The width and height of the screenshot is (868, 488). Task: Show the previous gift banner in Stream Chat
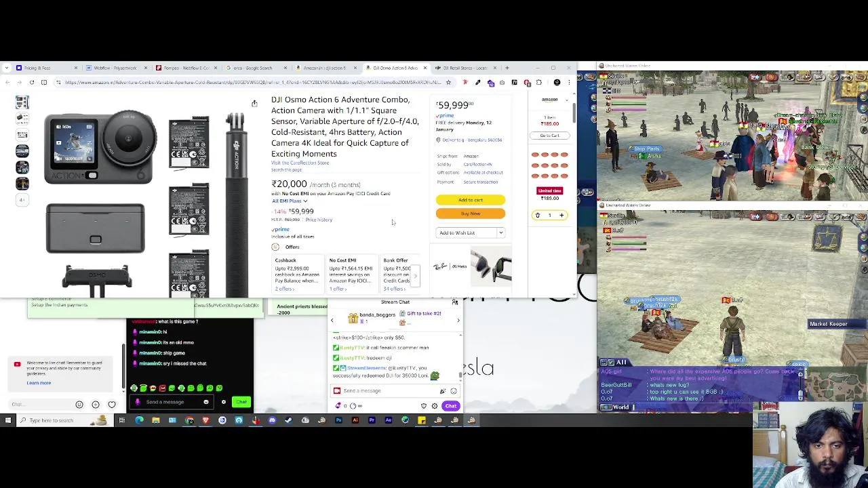(x=332, y=320)
